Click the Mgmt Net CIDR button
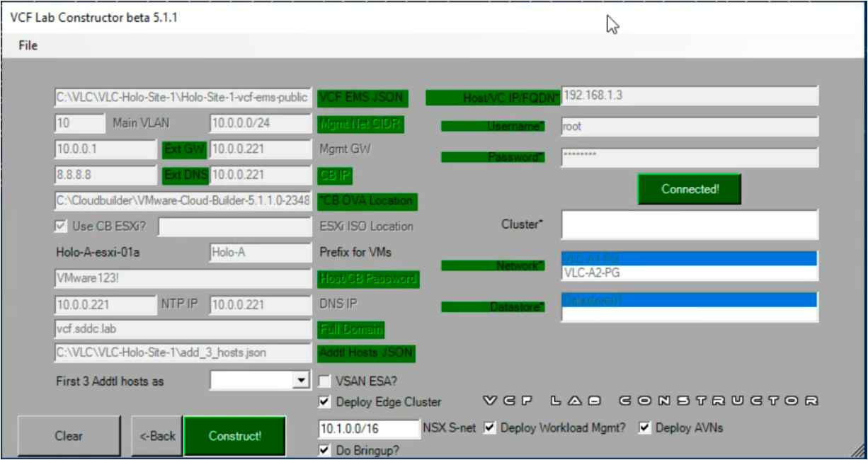868x460 pixels. click(362, 122)
